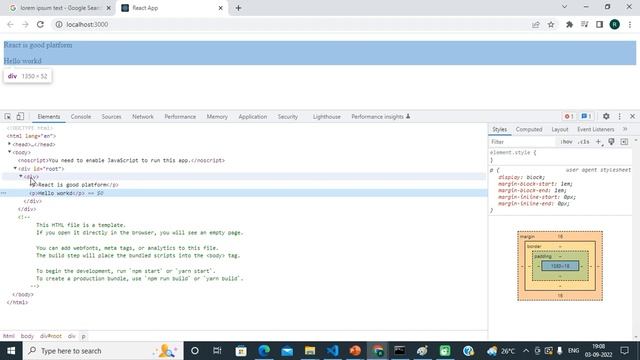Click 'React is good platform' text on page
Image resolution: width=640 pixels, height=360 pixels.
(38, 45)
